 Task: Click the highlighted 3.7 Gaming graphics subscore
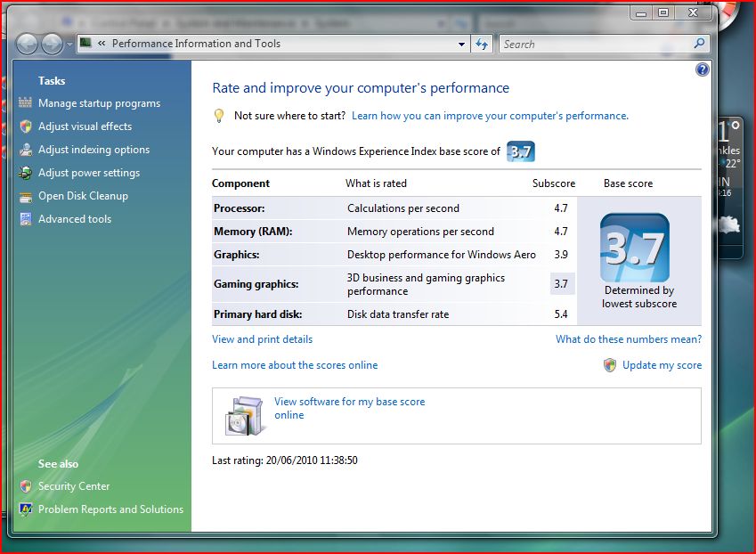pos(561,284)
